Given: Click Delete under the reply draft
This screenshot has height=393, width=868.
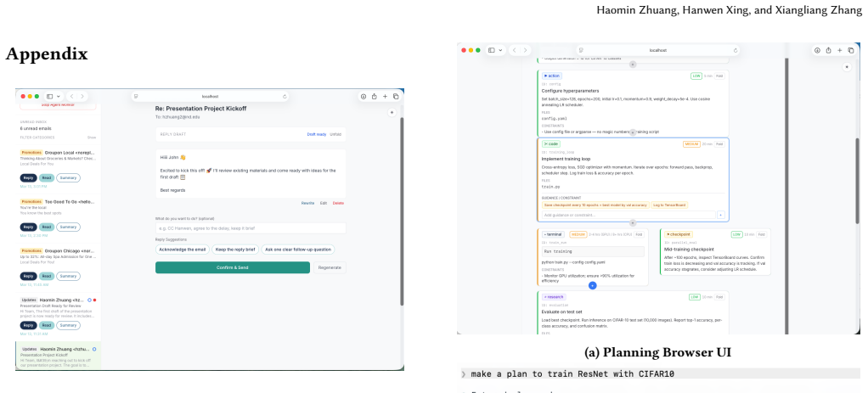Looking at the screenshot, I should 338,203.
